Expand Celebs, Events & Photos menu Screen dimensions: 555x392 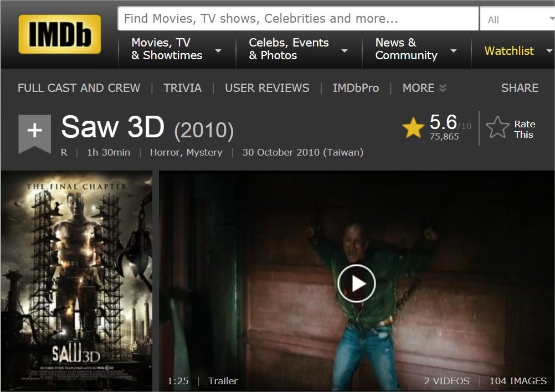click(x=298, y=49)
